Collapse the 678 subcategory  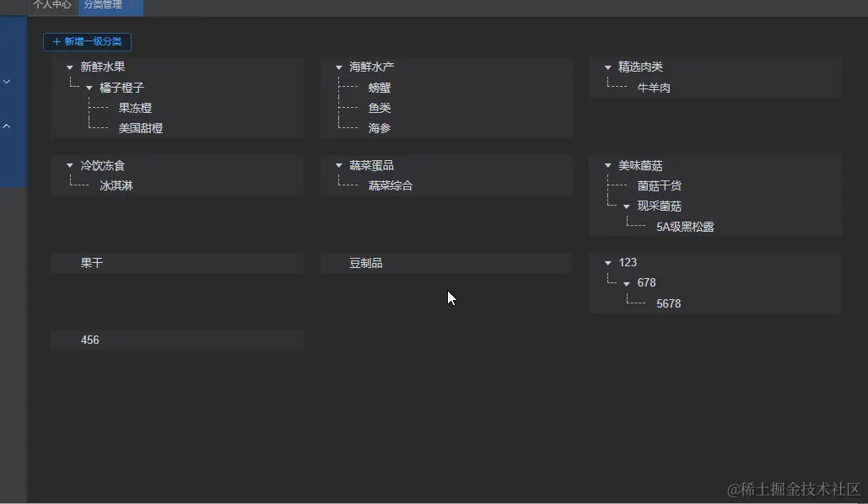click(627, 283)
